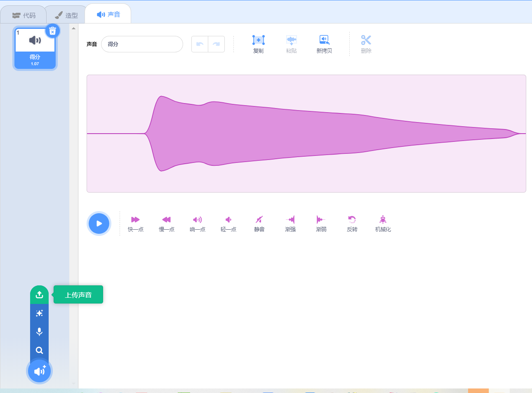Screen dimensions: 532x393
Task: Apply the 渐弱 (Fade out) effect
Action: 321,224
